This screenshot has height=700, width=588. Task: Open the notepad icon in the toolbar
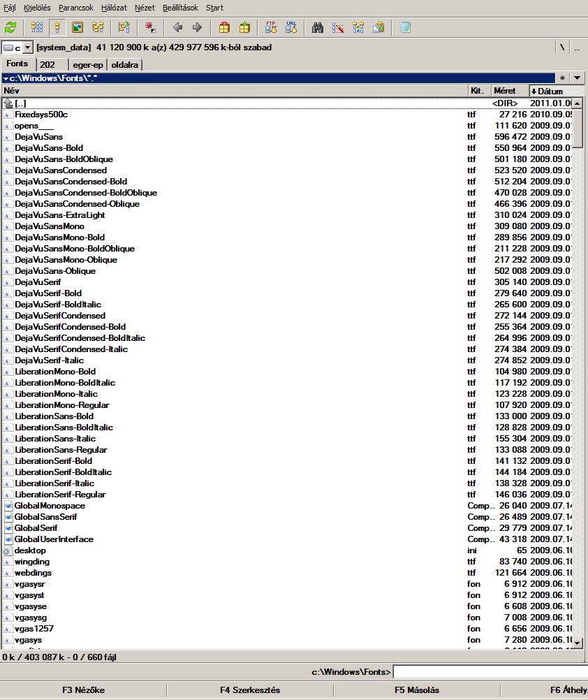pyautogui.click(x=405, y=28)
